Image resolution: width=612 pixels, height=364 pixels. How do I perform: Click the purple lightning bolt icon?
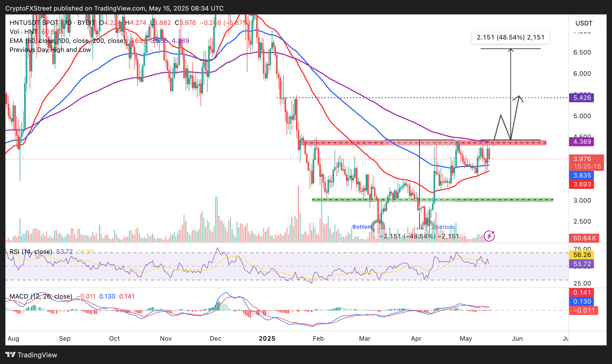tap(489, 236)
